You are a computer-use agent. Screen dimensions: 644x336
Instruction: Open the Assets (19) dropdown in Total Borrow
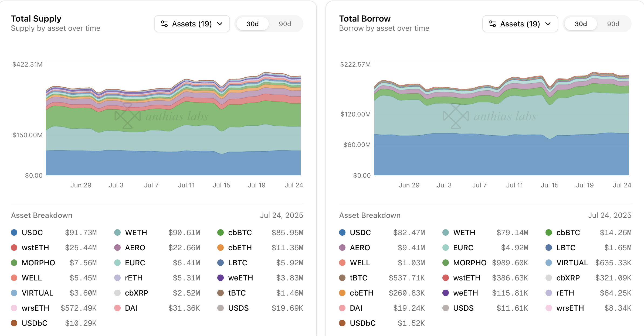point(520,24)
